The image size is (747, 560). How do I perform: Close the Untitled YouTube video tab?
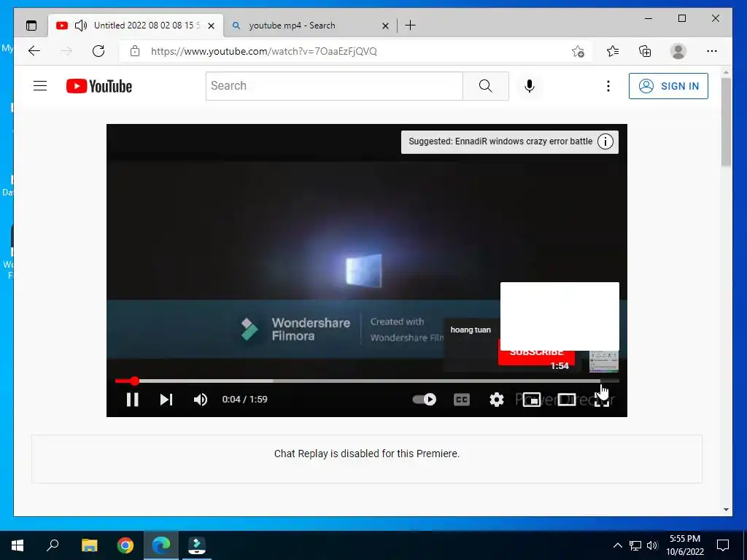[x=211, y=26]
